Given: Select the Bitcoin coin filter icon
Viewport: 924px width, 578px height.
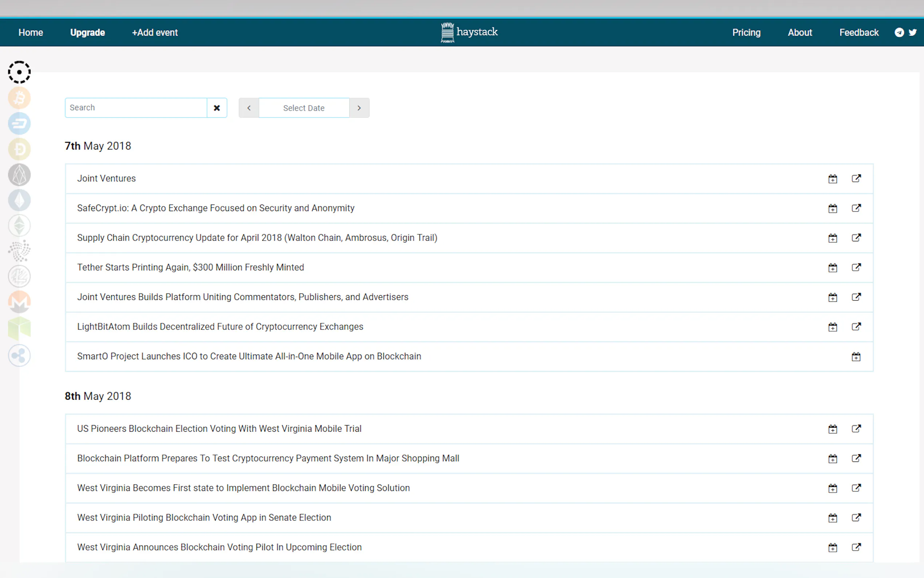Looking at the screenshot, I should pos(19,98).
